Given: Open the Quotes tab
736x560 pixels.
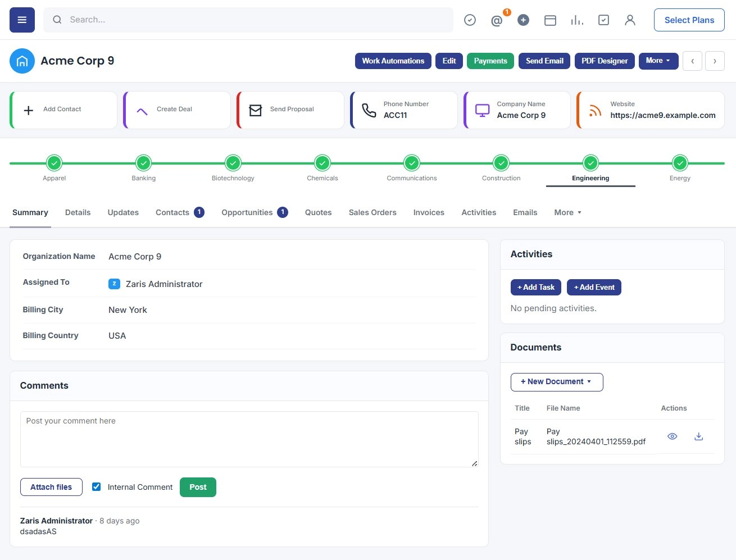Looking at the screenshot, I should [318, 212].
